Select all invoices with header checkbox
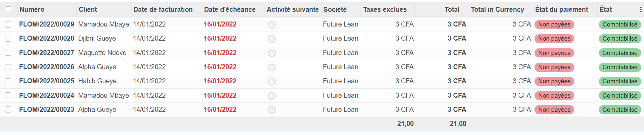This screenshot has width=644, height=135. pyautogui.click(x=8, y=9)
